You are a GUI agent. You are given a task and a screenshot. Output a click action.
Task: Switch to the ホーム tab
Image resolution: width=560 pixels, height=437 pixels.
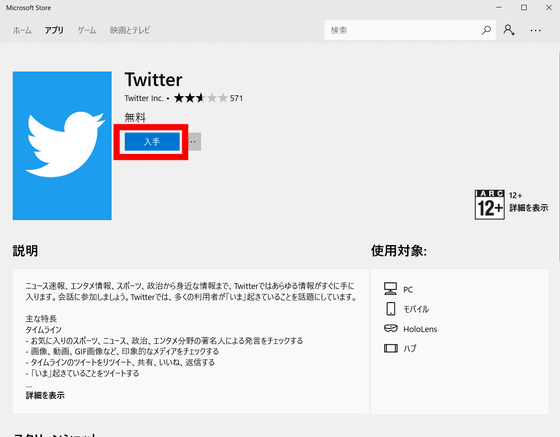(x=22, y=30)
